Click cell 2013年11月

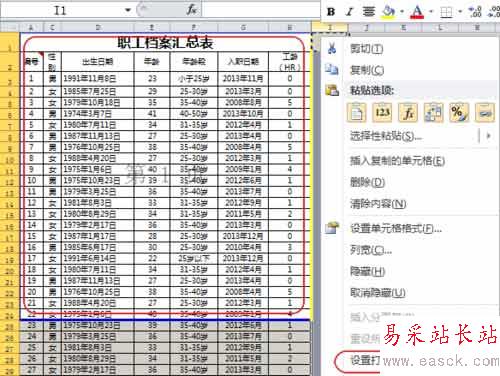coord(243,79)
